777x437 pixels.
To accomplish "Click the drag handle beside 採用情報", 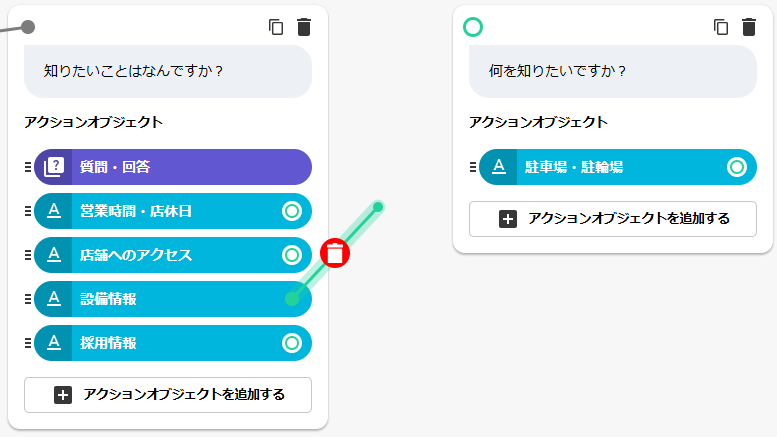I will pyautogui.click(x=28, y=343).
